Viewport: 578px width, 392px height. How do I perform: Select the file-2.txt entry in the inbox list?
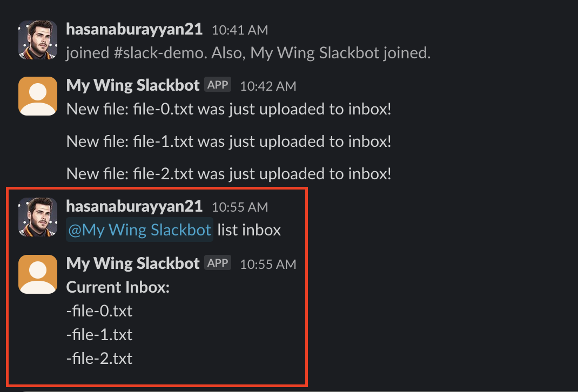[x=99, y=358]
